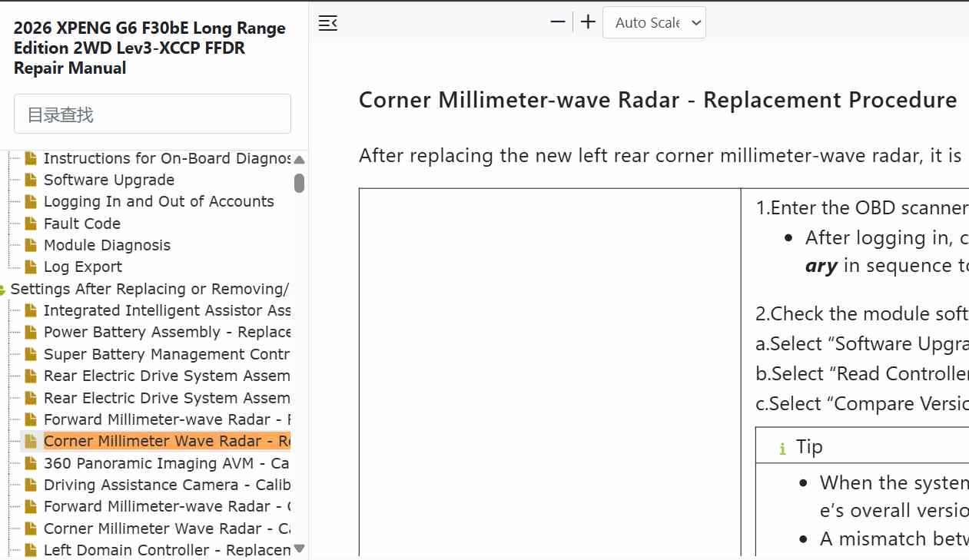Click the Corner Millimeter-wave Radar page heading

tap(658, 100)
